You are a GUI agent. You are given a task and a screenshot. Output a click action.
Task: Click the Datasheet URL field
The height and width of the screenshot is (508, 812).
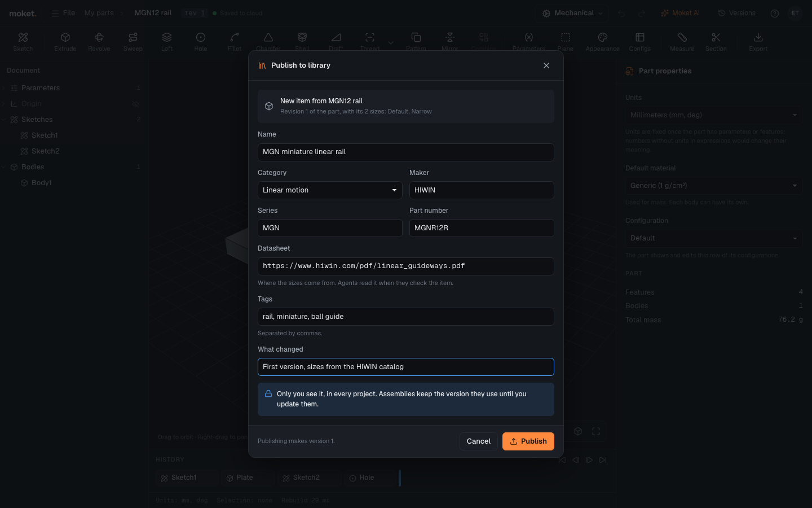click(406, 266)
